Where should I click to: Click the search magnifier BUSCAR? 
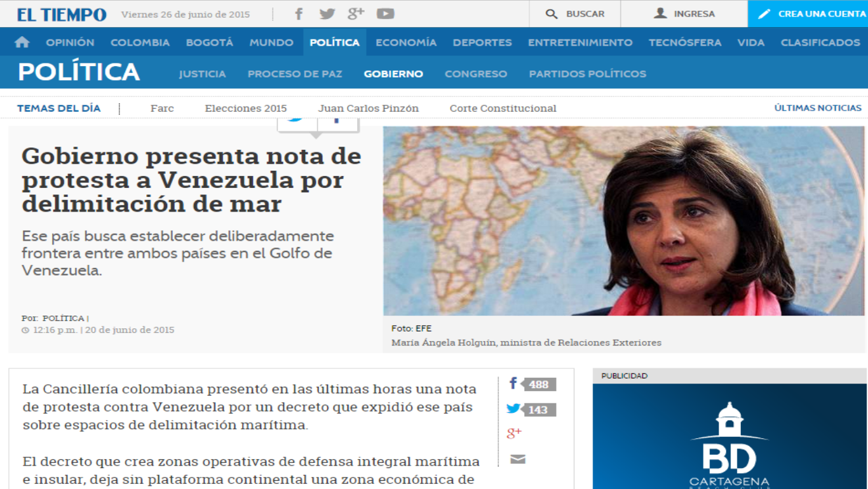click(x=575, y=13)
